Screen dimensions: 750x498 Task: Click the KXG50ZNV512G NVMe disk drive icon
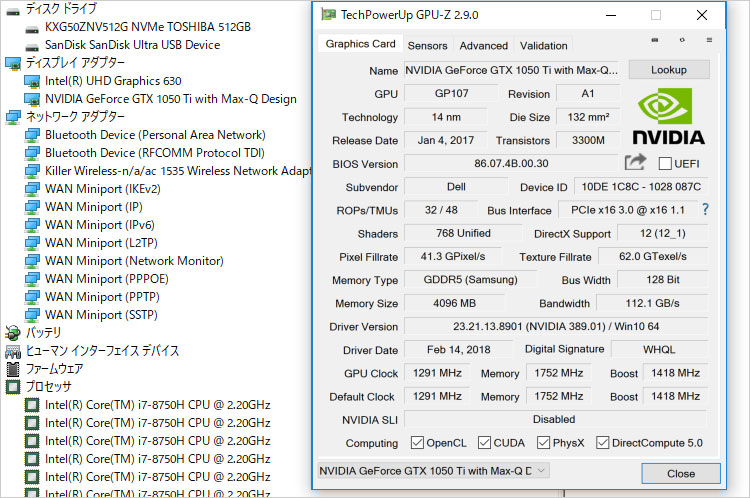coord(32,29)
